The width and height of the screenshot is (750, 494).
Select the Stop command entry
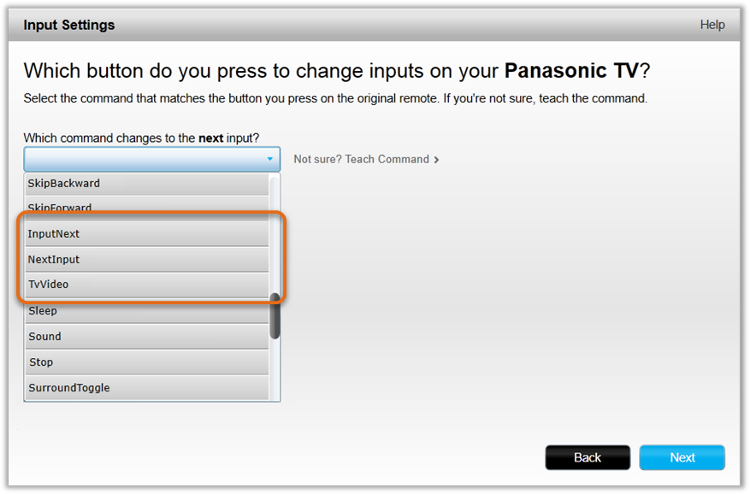coord(147,362)
